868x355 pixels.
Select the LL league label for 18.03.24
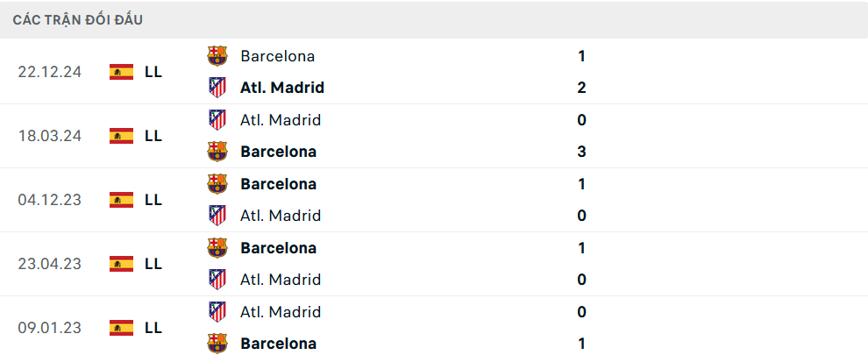point(153,136)
